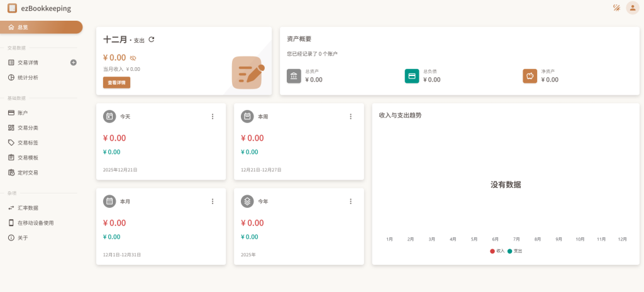
Task: Expand the 本月 card options menu
Action: 213,202
